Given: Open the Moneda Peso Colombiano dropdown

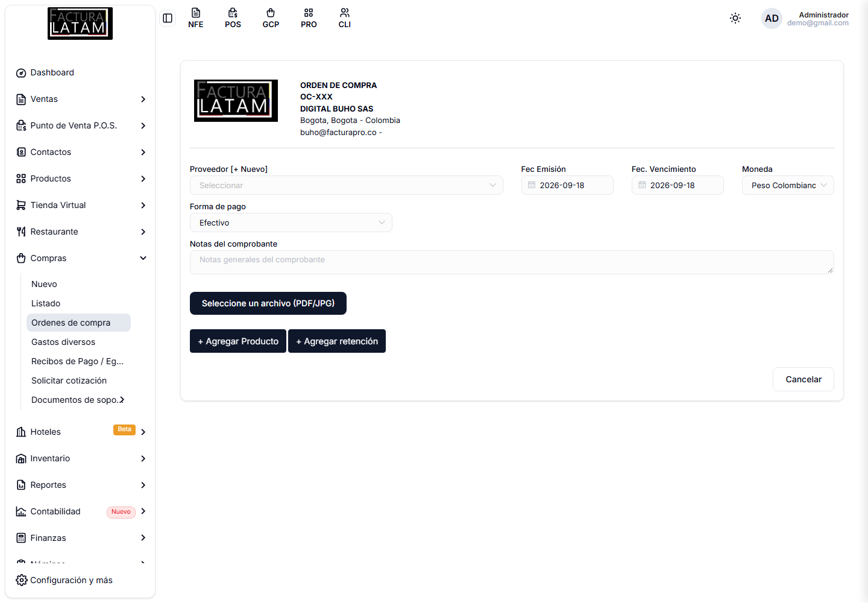Looking at the screenshot, I should point(788,185).
